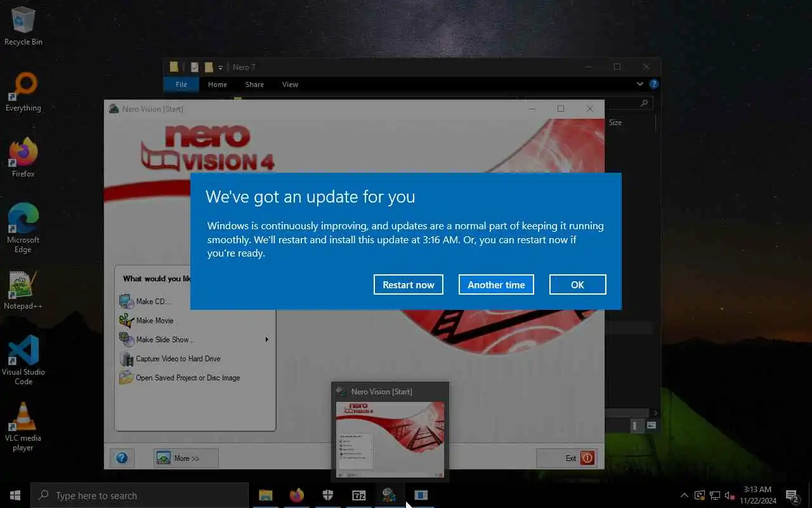Viewport: 812px width, 508px height.
Task: Confirm the update dialog with OK
Action: (577, 284)
